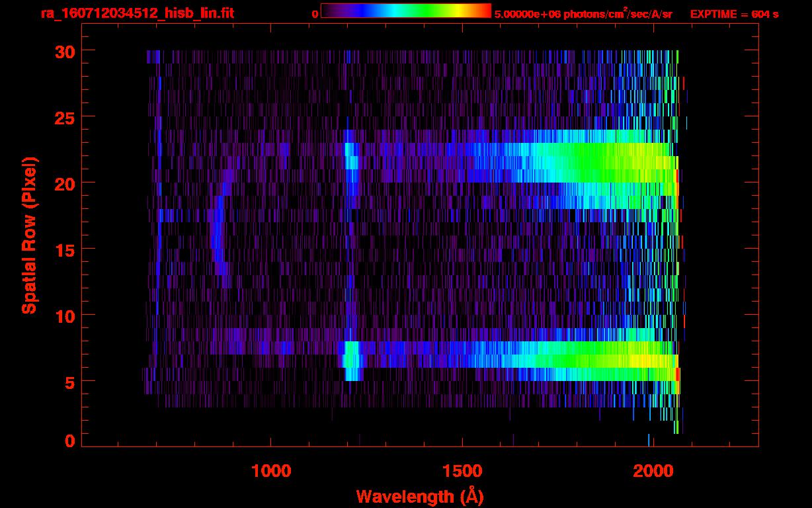Image resolution: width=812 pixels, height=508 pixels.
Task: Click the Wavelength (Å) axis label
Action: point(421,496)
